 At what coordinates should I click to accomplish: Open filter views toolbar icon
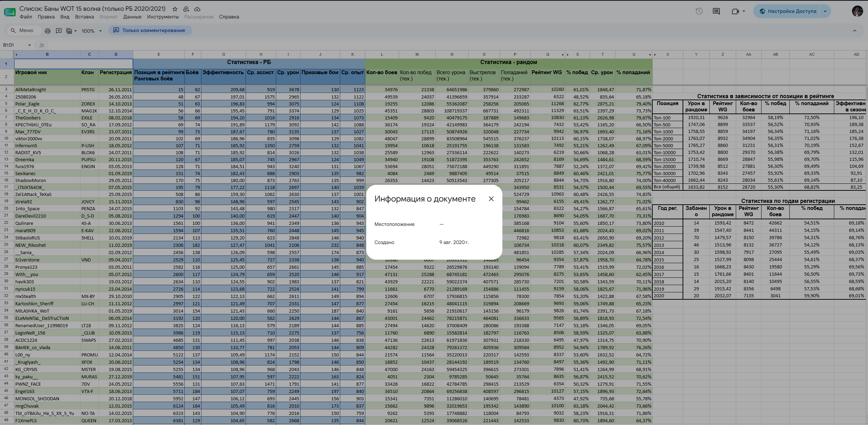click(x=71, y=31)
